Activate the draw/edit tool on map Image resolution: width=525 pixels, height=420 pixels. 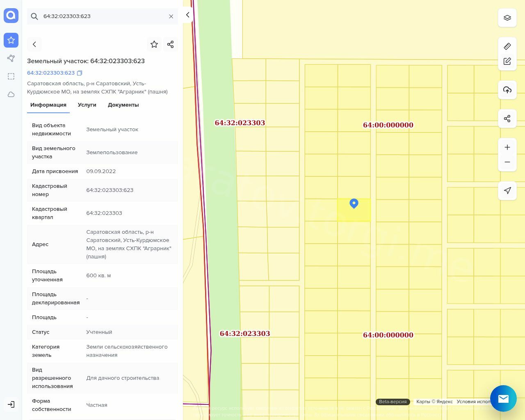point(507,61)
